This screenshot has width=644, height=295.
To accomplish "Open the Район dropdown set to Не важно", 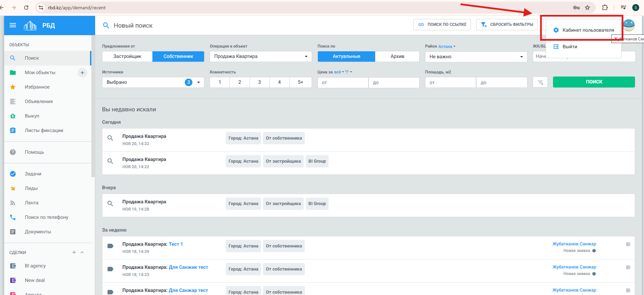I will 476,57.
